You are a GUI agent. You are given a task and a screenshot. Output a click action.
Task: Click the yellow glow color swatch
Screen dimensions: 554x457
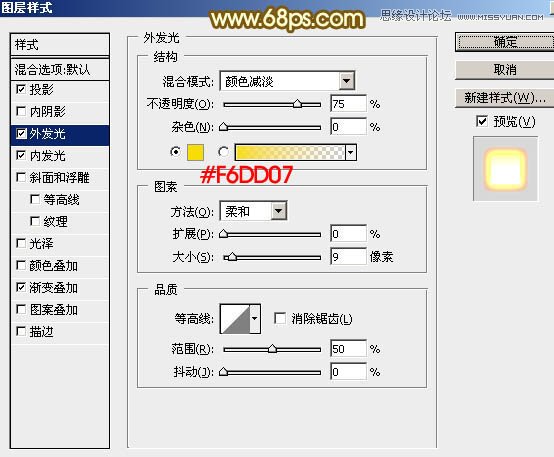coord(195,152)
